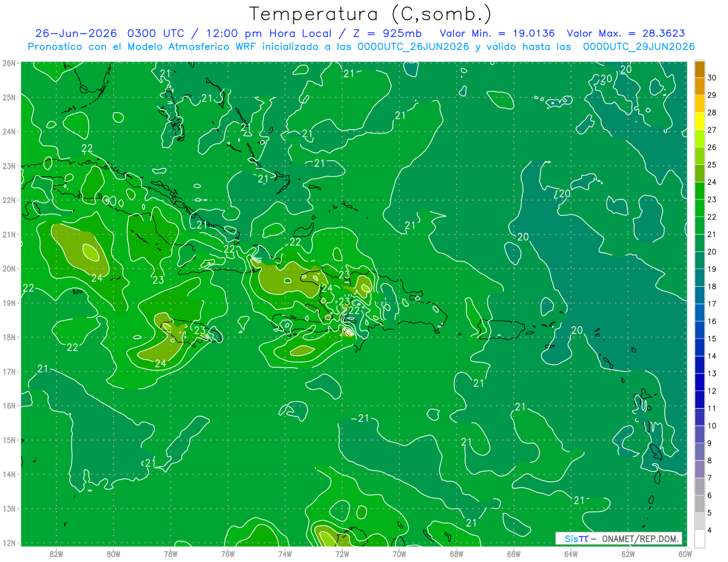Click the '15' value on the color legend
The height and width of the screenshot is (562, 728).
pos(712,339)
